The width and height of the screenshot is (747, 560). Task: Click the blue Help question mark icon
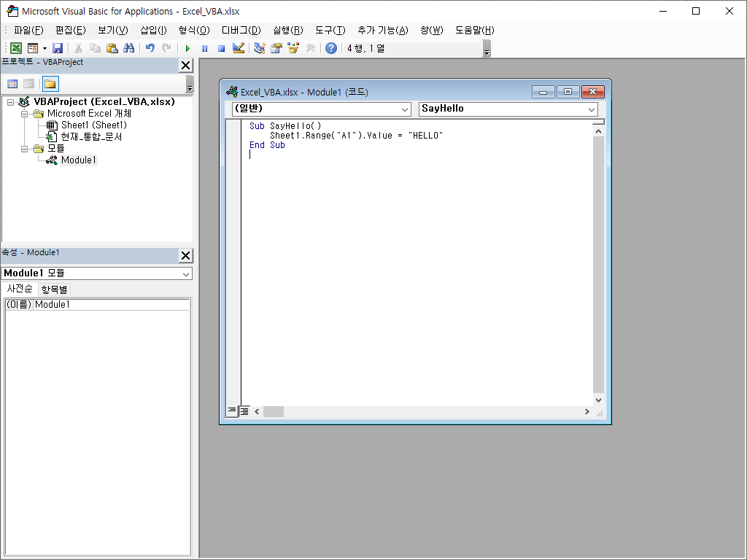pos(331,48)
